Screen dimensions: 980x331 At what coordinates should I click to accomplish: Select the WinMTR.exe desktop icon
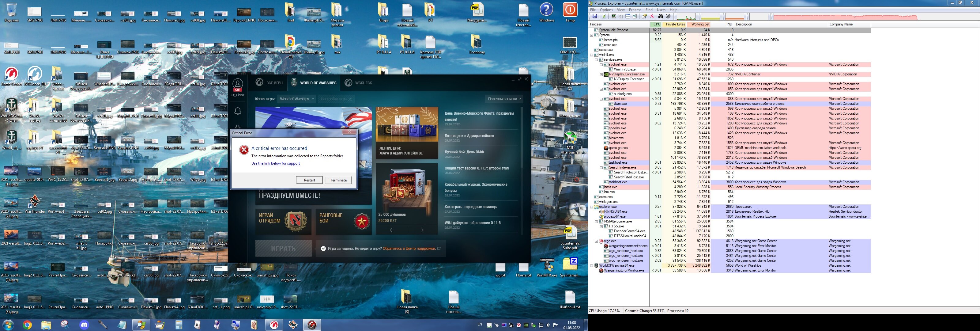(x=547, y=267)
